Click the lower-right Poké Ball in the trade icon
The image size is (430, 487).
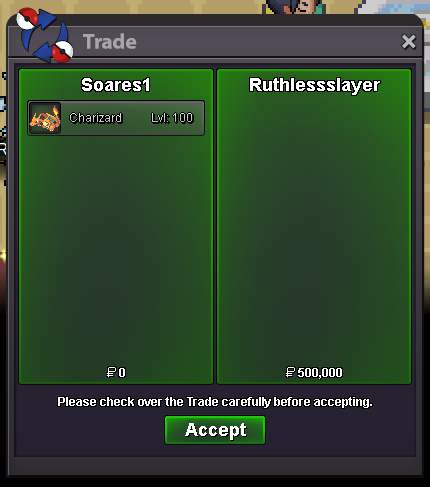click(63, 52)
